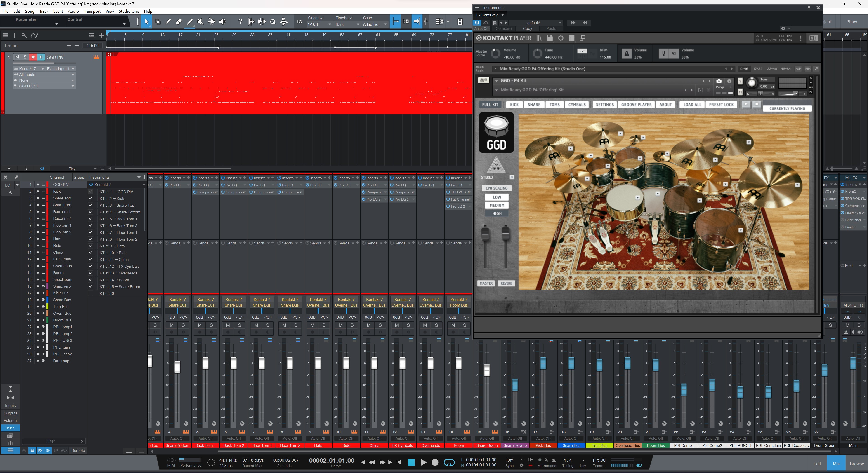Mute the GGD PIV track
The image size is (868, 473).
pyautogui.click(x=17, y=57)
